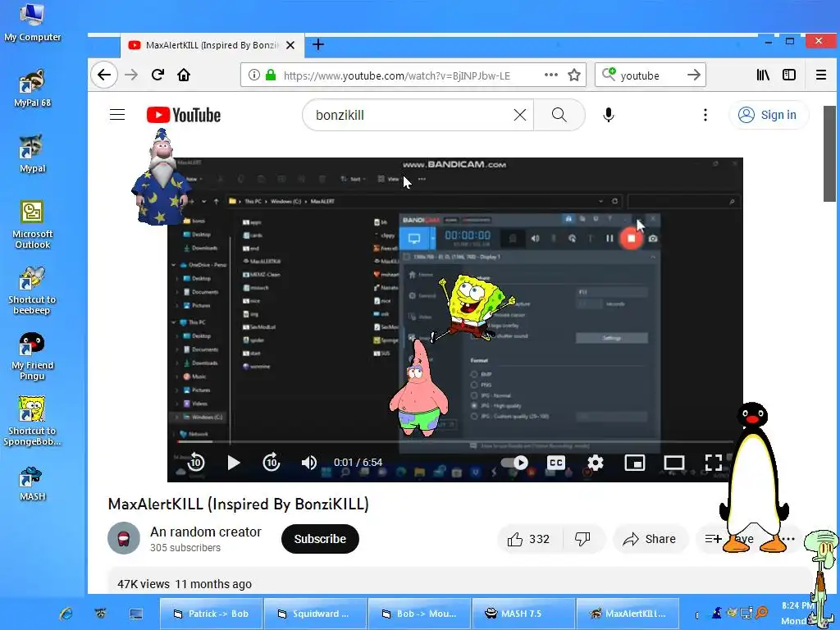Go to YouTube home via logo
The image size is (840, 630).
click(184, 115)
